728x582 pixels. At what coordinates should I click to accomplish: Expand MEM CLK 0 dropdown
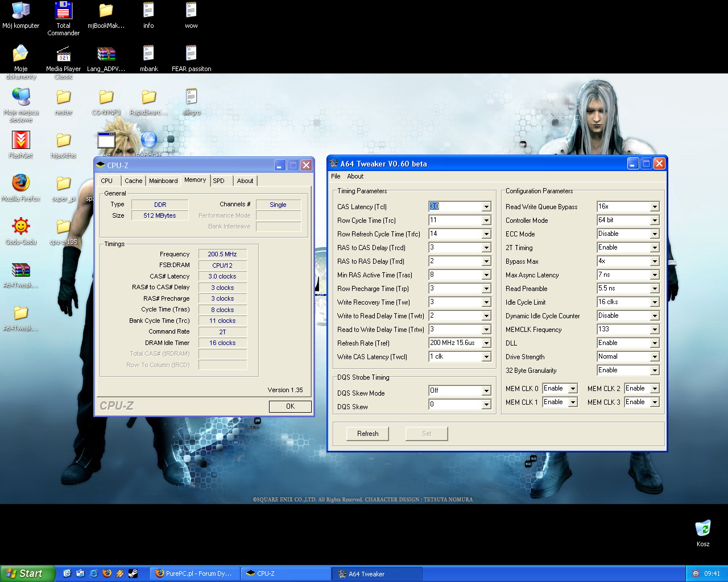(573, 389)
